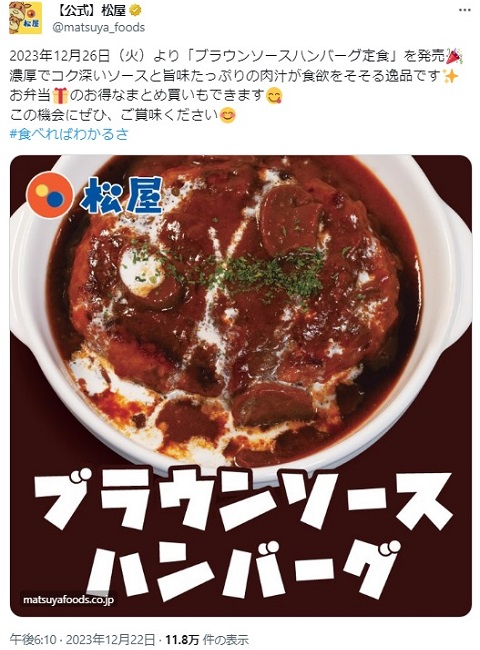Click the 松屋 logo inside the image
Viewport: 480px width, 650px height.
[x=95, y=196]
